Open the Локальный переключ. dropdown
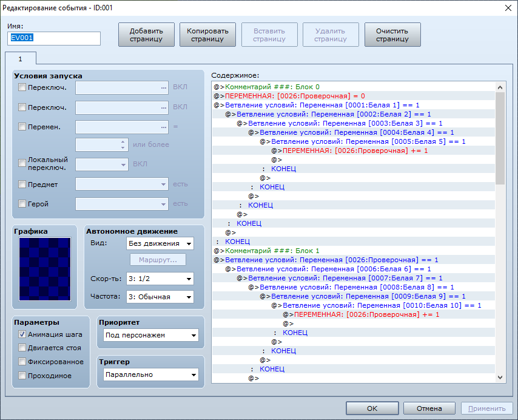 coord(102,164)
